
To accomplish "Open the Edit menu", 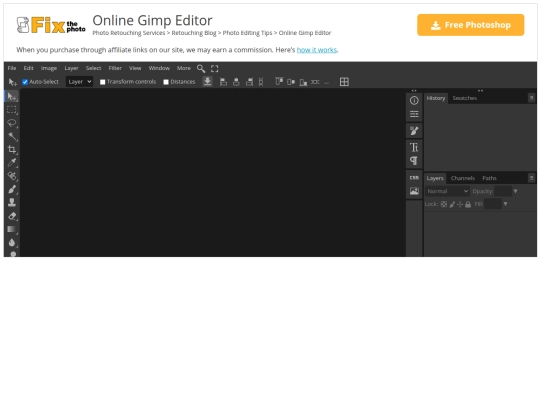I will (x=29, y=68).
